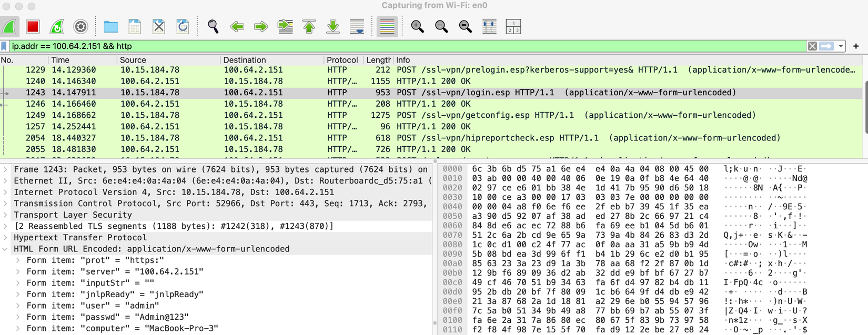Image resolution: width=868 pixels, height=335 pixels.
Task: Jump to the first packet icon
Action: pos(309,26)
